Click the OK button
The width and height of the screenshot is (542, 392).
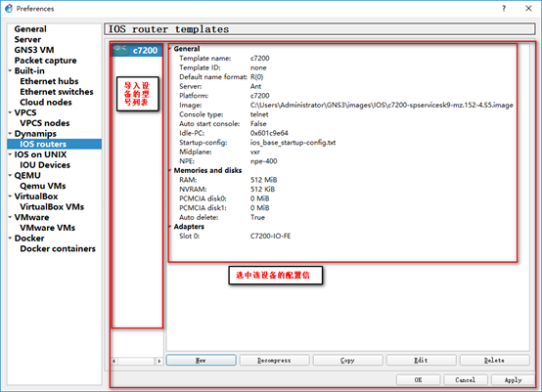click(x=419, y=380)
